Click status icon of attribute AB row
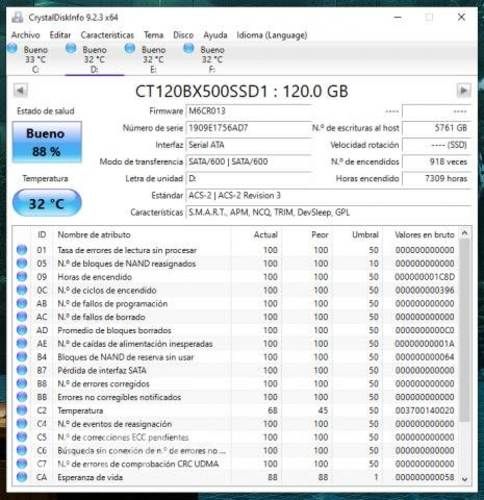484x500 pixels. pyautogui.click(x=22, y=303)
